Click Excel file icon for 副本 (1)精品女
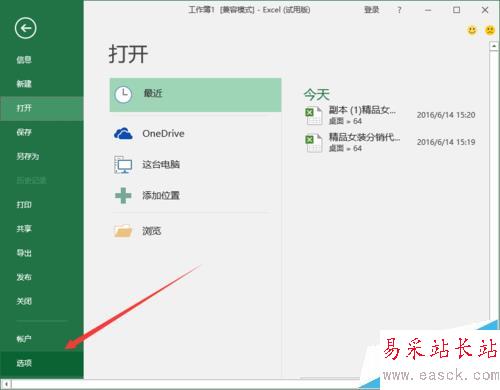Screen dimensions: 500x390 click(314, 115)
